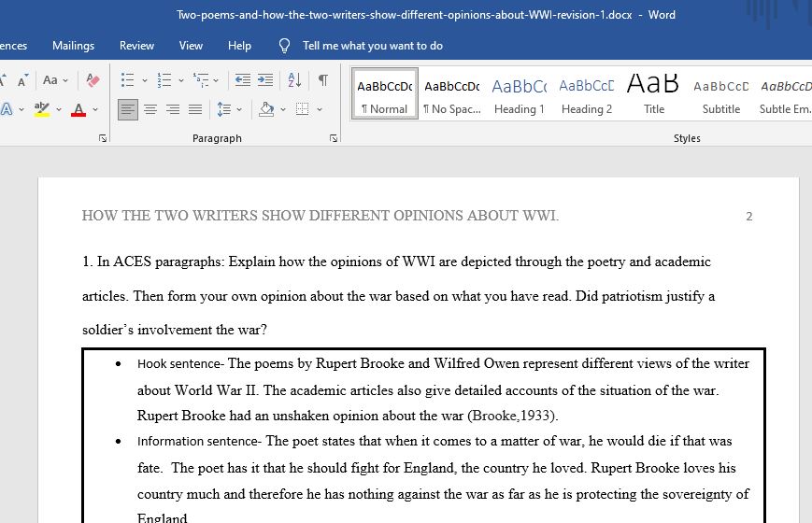Click the line and paragraph spacing icon

[x=224, y=109]
